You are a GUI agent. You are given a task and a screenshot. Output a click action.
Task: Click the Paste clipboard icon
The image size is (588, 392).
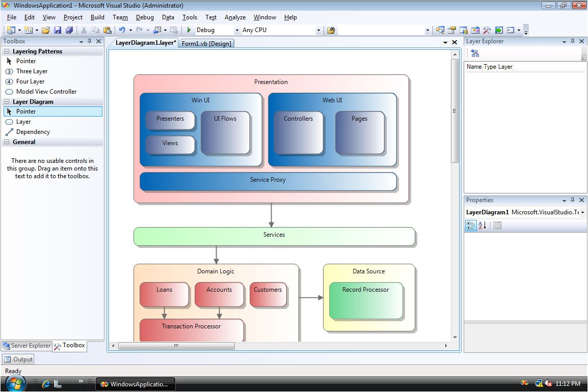(108, 30)
